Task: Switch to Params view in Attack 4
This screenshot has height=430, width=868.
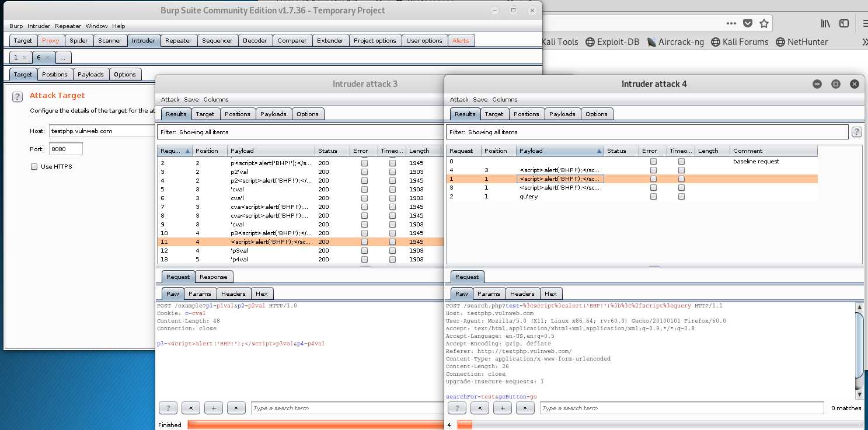Action: 488,293
